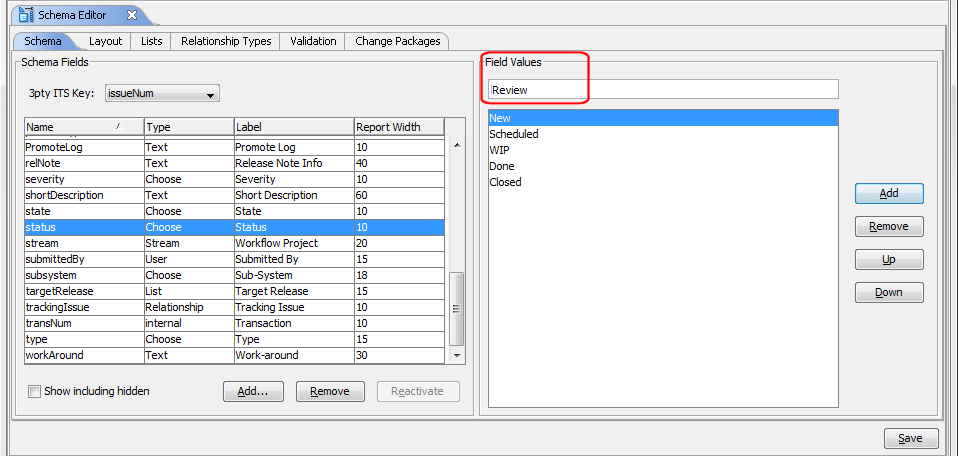The height and width of the screenshot is (456, 958).
Task: Click the Field Values text input
Action: (x=662, y=90)
